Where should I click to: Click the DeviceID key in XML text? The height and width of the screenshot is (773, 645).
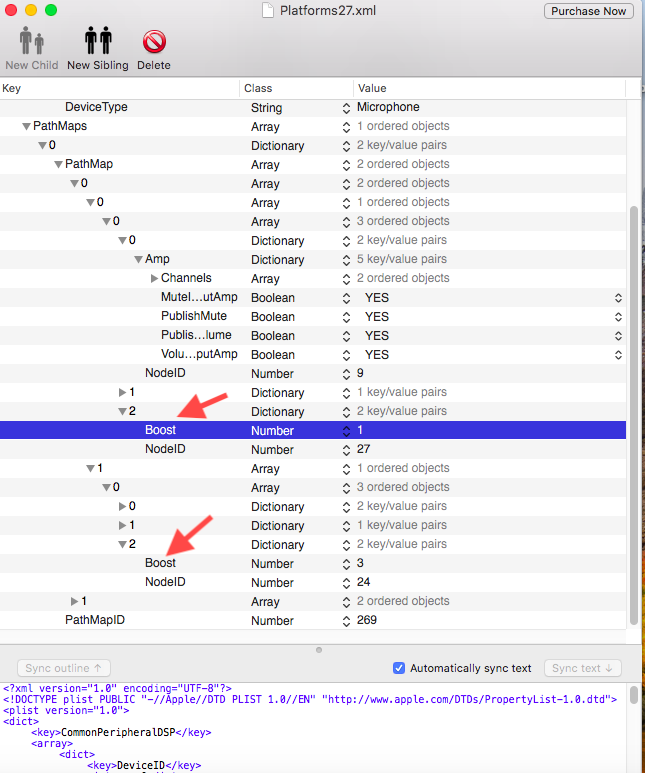[x=141, y=766]
